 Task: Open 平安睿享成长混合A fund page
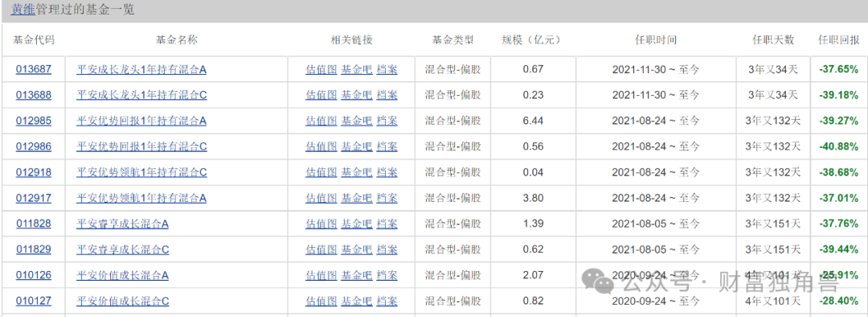coord(122,224)
